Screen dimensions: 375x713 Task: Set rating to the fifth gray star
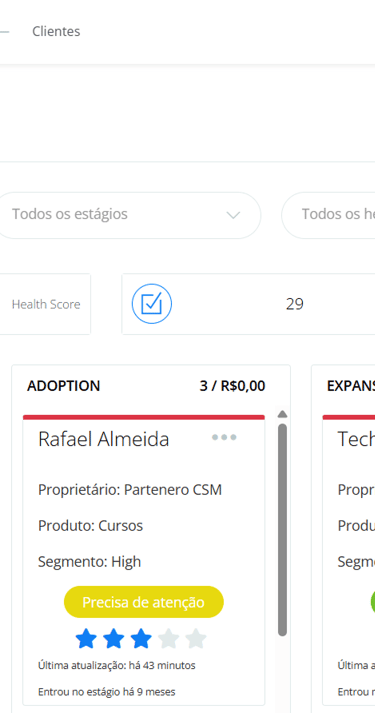click(x=196, y=638)
